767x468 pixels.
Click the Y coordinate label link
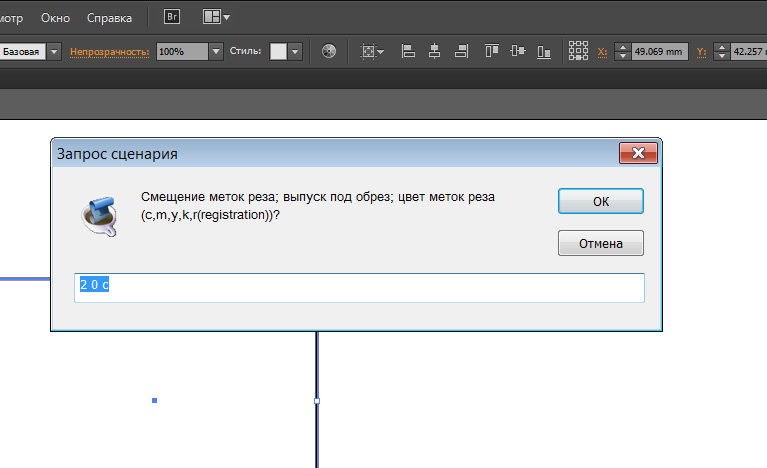tap(701, 52)
